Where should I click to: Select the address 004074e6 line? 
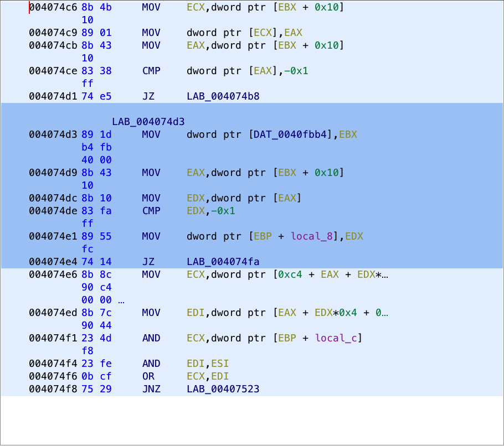tap(53, 274)
